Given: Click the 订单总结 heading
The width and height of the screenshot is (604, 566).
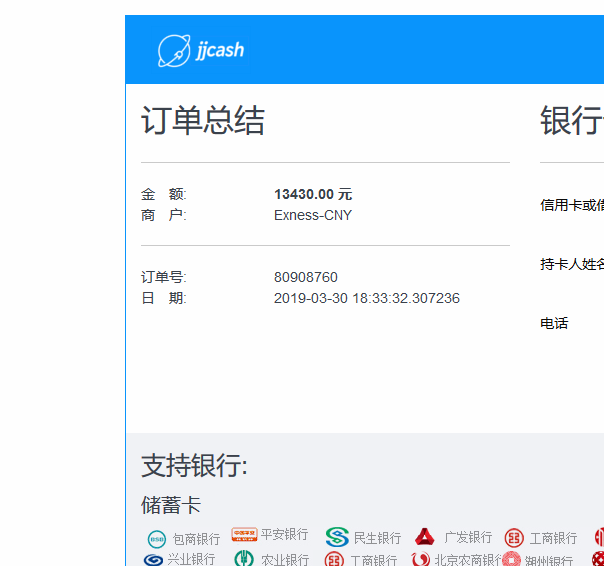Looking at the screenshot, I should pyautogui.click(x=203, y=120).
